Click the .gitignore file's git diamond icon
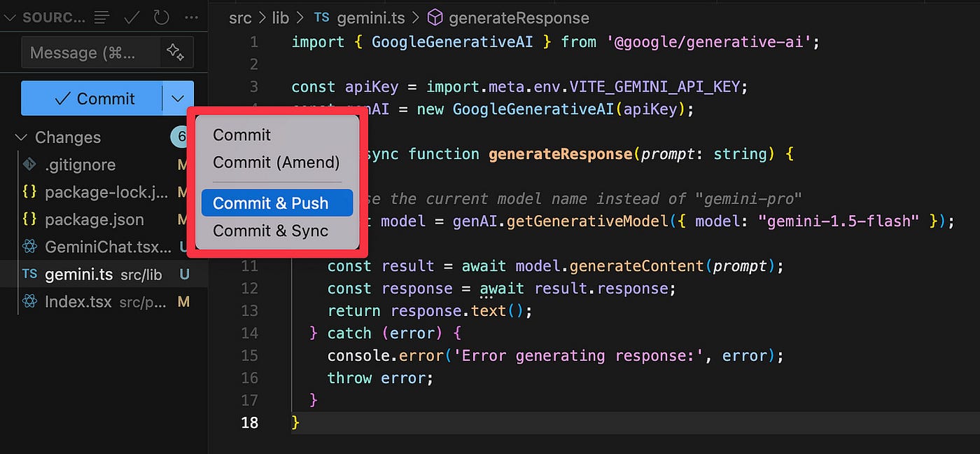Image resolution: width=980 pixels, height=454 pixels. (29, 165)
